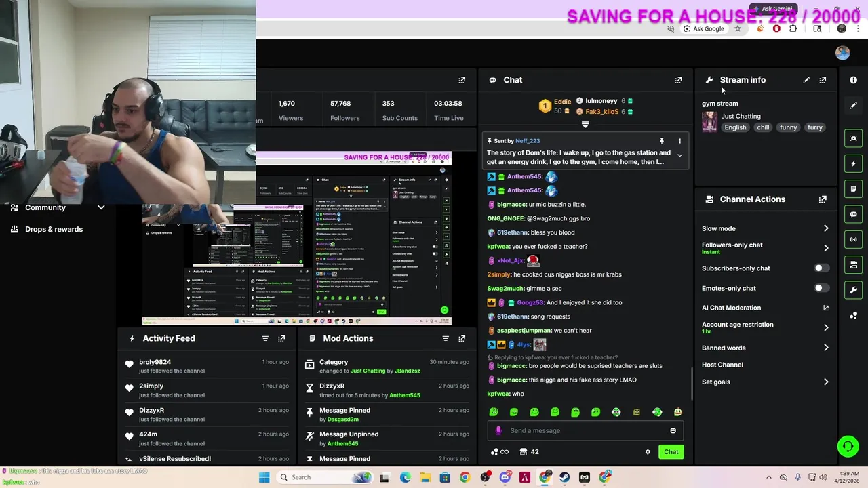Click the profile avatar in the top right
Image resolution: width=868 pixels, height=488 pixels.
pyautogui.click(x=842, y=53)
